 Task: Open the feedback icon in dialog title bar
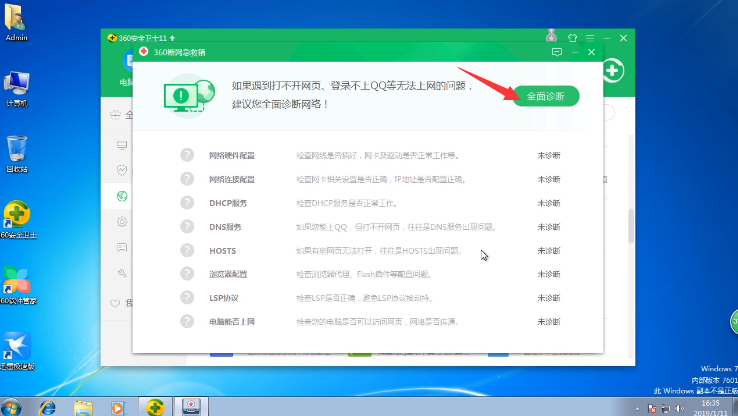[556, 51]
